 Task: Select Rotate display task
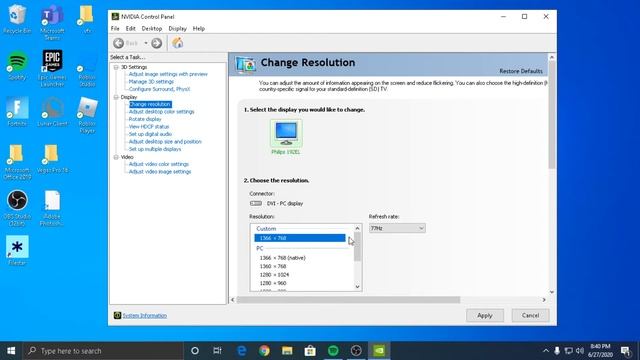(145, 119)
